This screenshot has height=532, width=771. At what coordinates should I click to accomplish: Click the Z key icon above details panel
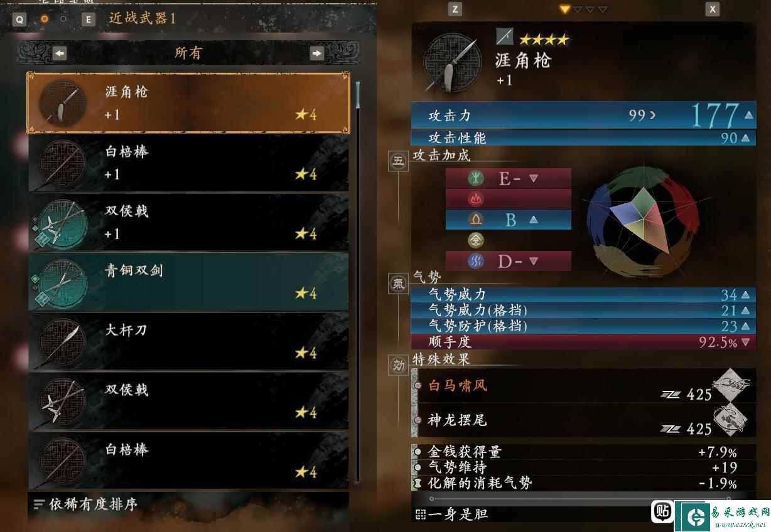455,9
